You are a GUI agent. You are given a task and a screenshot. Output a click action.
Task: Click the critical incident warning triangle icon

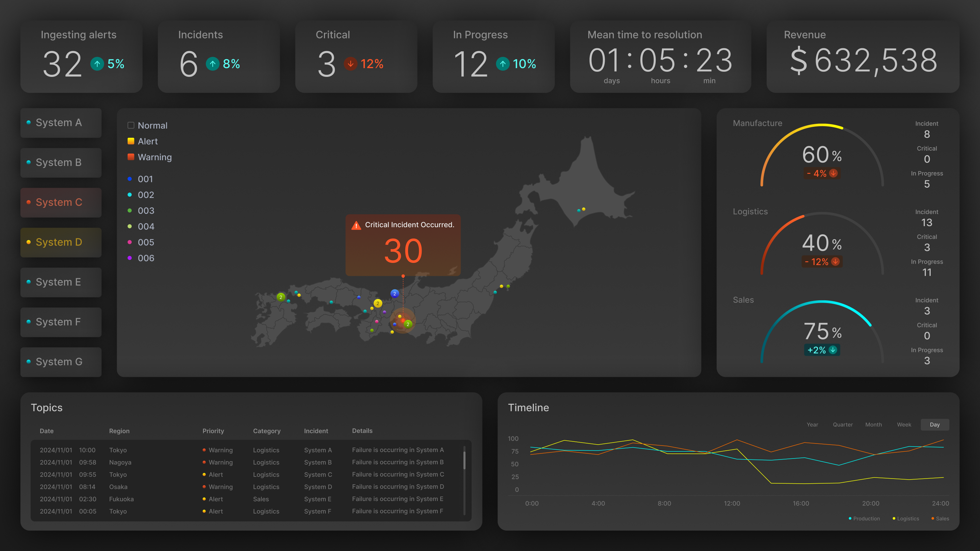356,226
